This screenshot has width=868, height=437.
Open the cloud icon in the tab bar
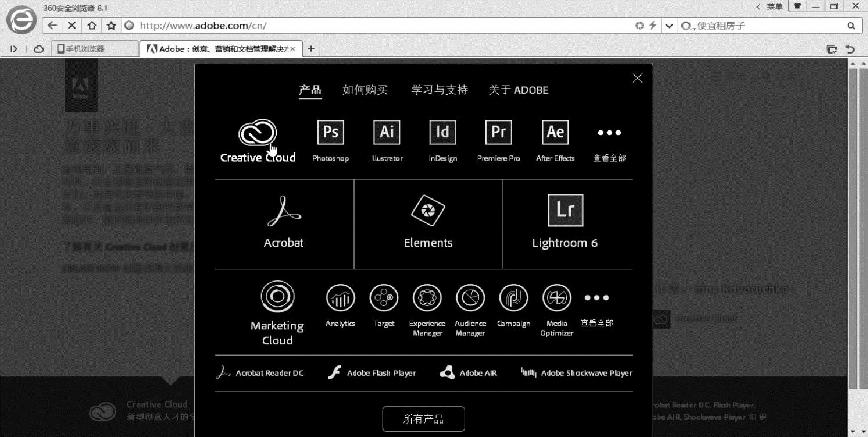coord(39,49)
